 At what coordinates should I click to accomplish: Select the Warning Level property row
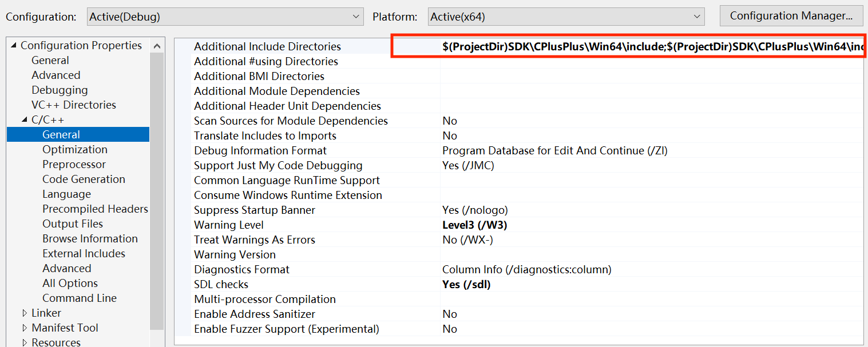coord(229,225)
